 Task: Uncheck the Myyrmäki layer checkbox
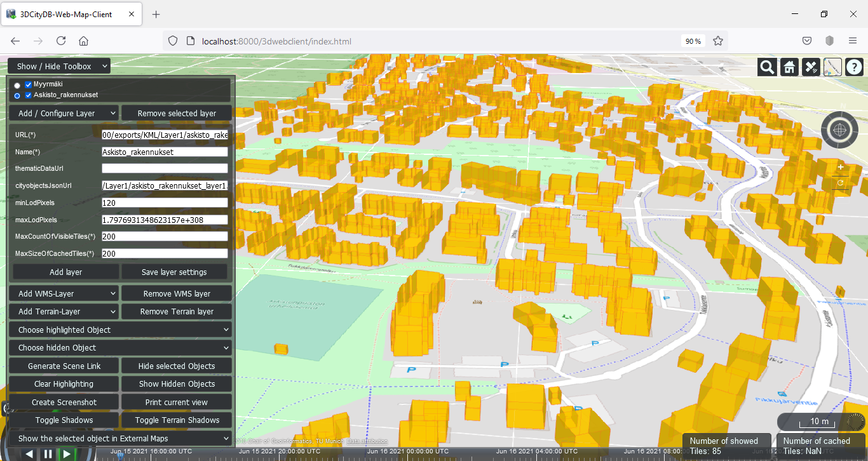[x=28, y=84]
